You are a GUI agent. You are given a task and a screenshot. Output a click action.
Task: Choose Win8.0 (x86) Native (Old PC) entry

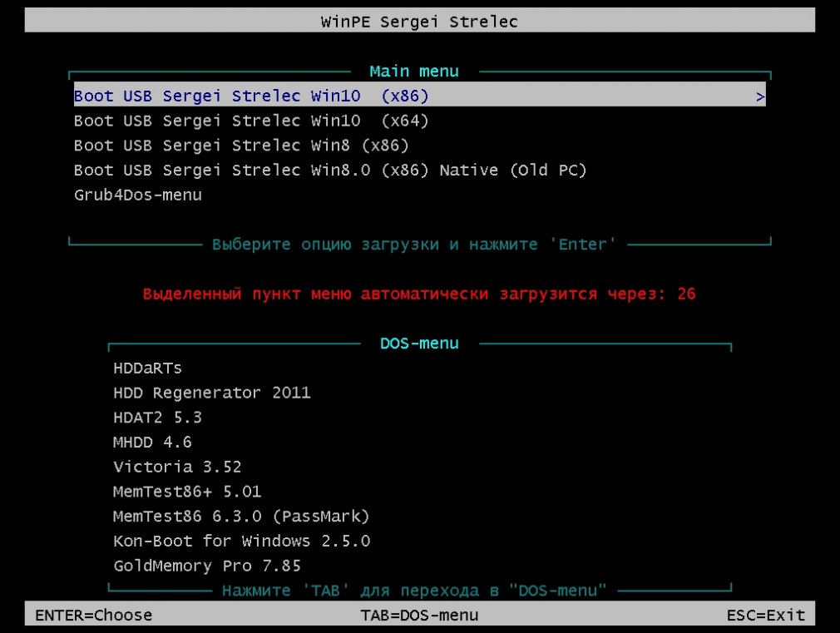pos(330,170)
